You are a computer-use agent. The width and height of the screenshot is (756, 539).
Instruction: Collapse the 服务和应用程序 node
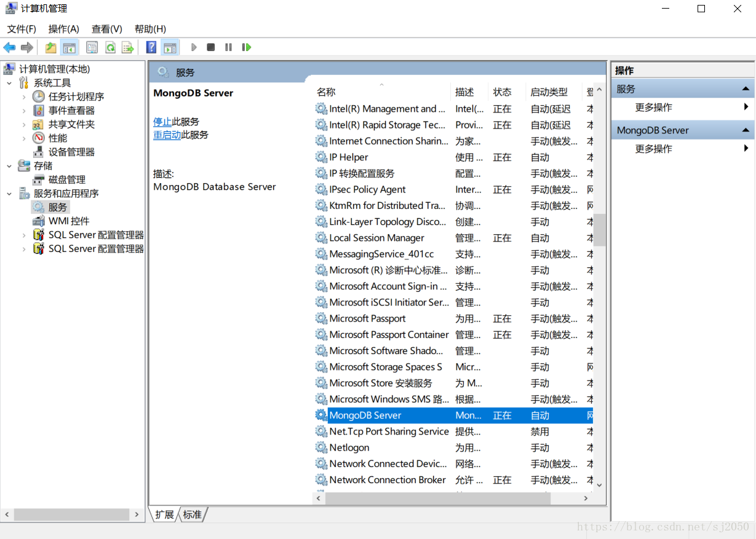tap(9, 194)
